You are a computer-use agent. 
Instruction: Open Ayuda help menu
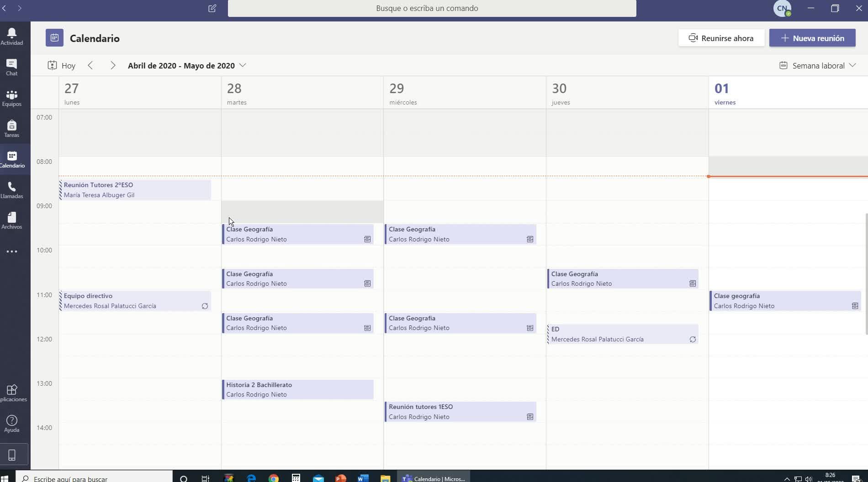[x=12, y=424]
